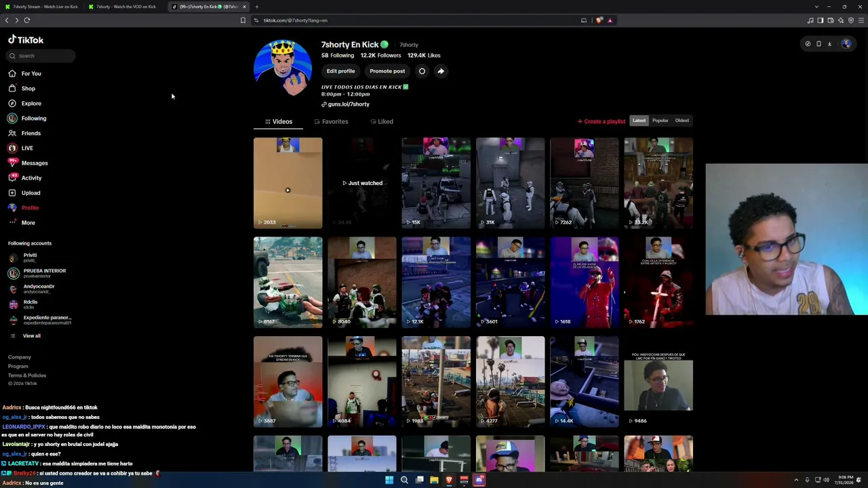Go to the Explore page
Image resolution: width=868 pixels, height=488 pixels.
click(x=25, y=103)
